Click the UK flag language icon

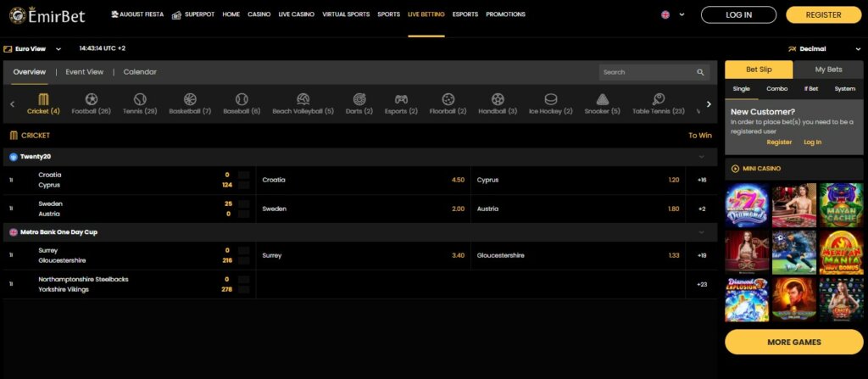tap(665, 15)
